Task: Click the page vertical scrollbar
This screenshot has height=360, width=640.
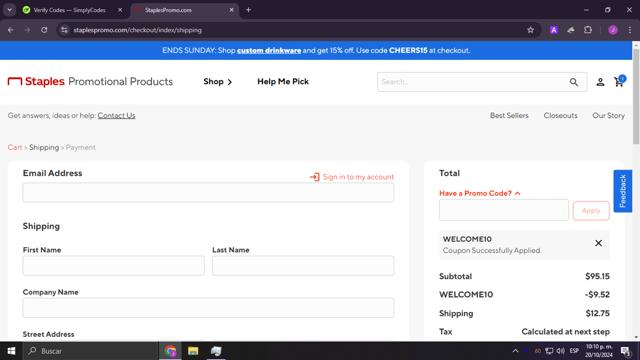Action: [x=636, y=96]
